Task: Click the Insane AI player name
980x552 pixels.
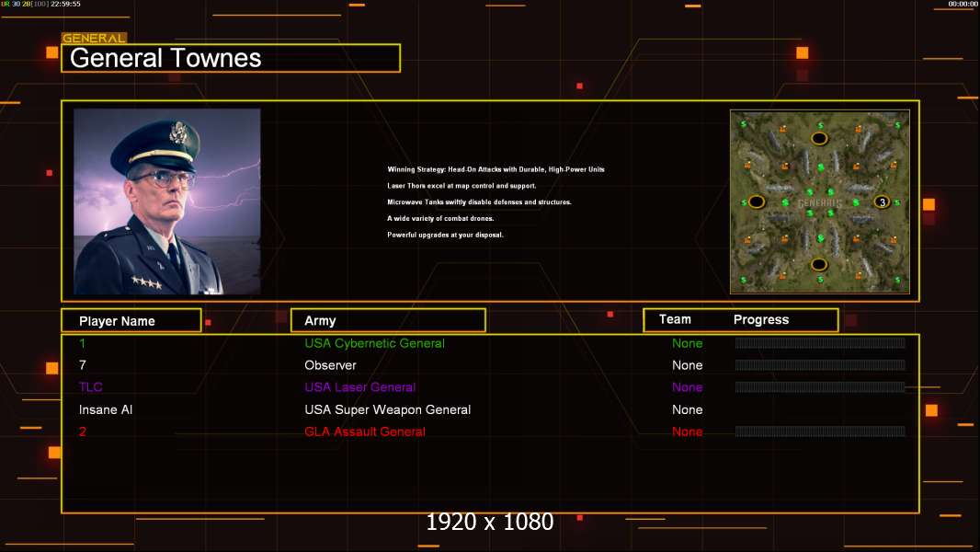Action: [x=106, y=409]
